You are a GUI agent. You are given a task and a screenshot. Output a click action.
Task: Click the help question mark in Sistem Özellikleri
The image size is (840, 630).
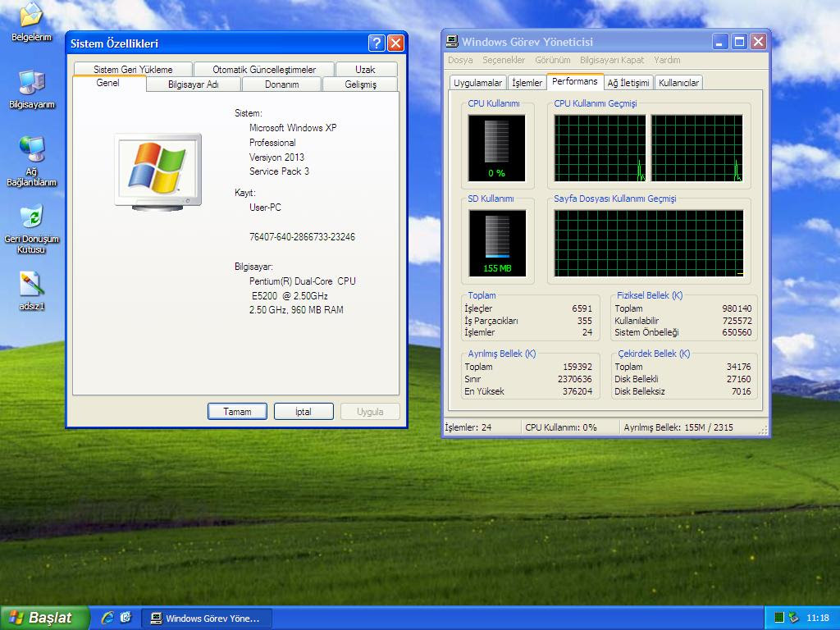coord(377,43)
